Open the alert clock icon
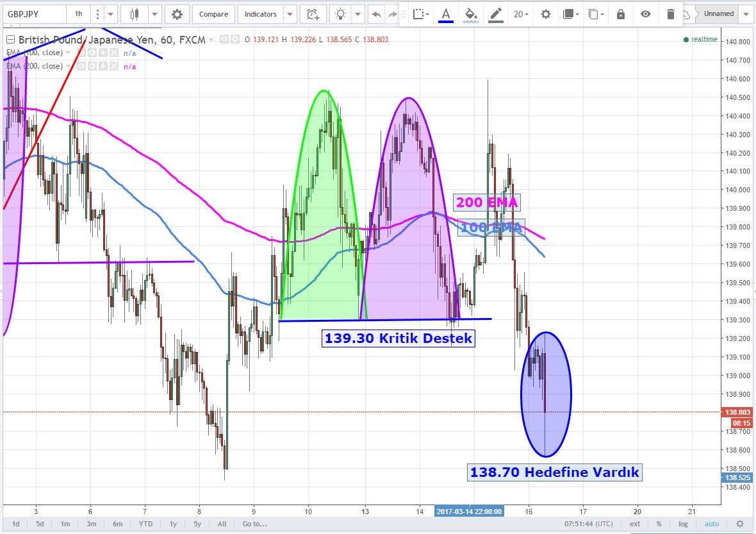 pos(312,13)
